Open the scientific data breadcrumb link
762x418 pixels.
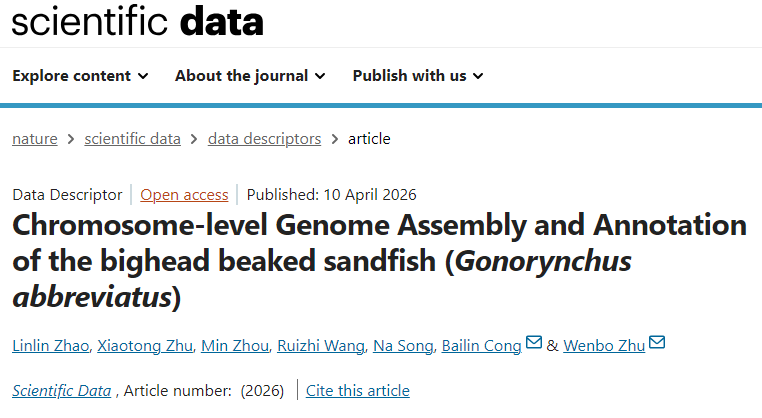(x=133, y=139)
